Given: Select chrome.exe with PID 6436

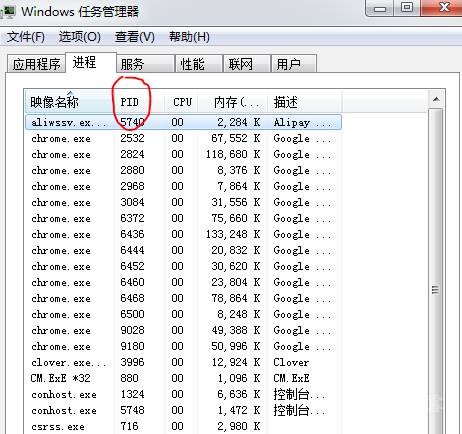Looking at the screenshot, I should tap(183, 234).
